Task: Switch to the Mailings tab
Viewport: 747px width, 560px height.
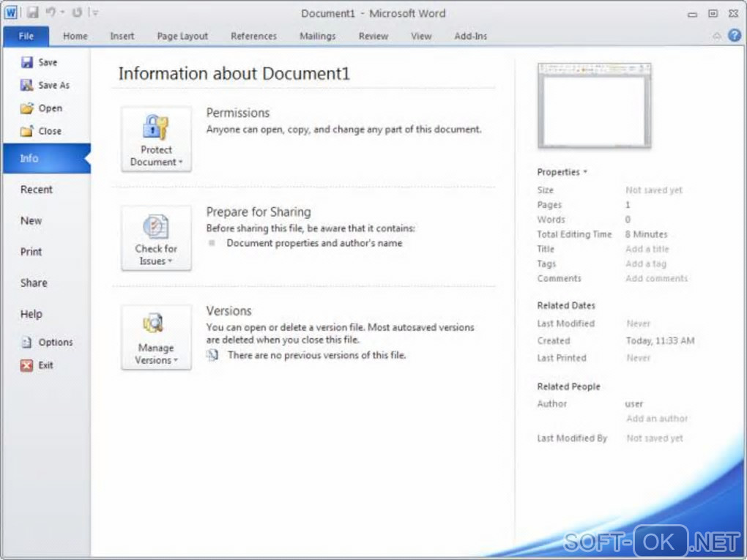Action: click(x=317, y=36)
